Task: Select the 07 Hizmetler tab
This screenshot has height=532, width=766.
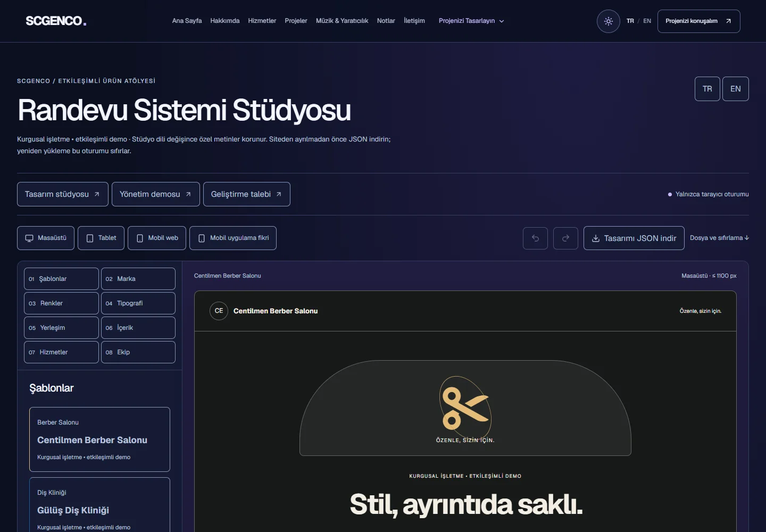Action: click(x=61, y=352)
